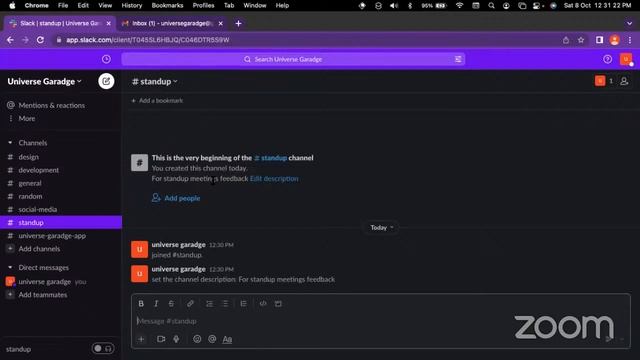The width and height of the screenshot is (640, 360).
Task: Open the #standup channel details dropdown
Action: (155, 82)
